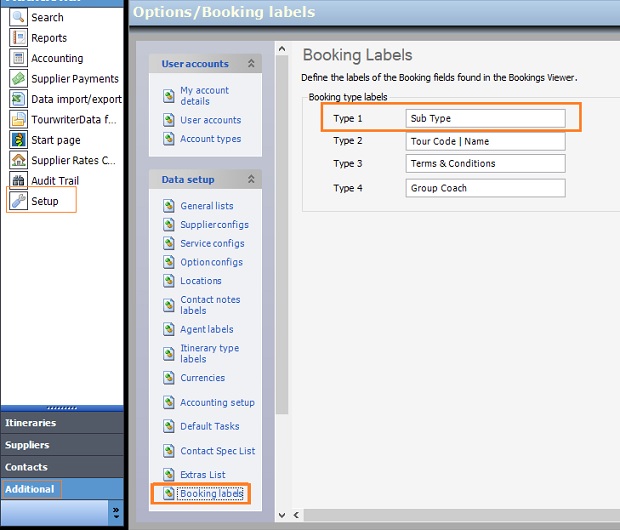This screenshot has width=620, height=530.
Task: Open the Itineraries navigation group
Action: point(62,422)
